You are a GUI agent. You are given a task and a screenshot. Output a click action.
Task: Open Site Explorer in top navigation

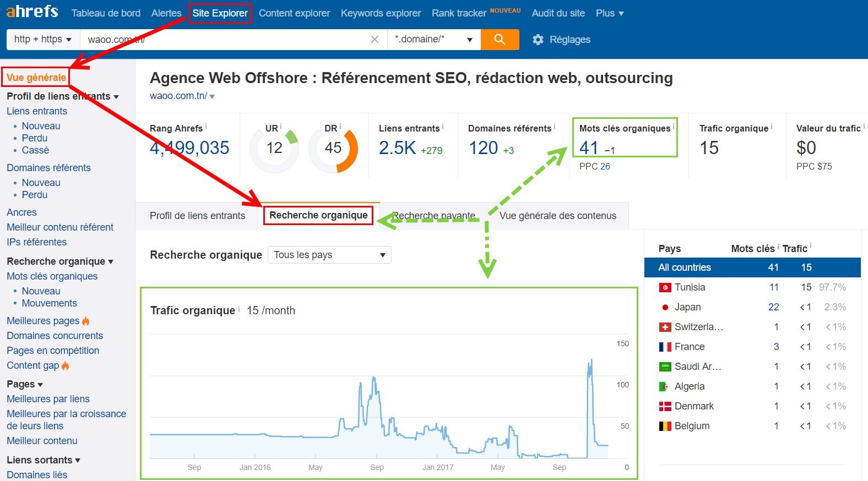pyautogui.click(x=220, y=13)
